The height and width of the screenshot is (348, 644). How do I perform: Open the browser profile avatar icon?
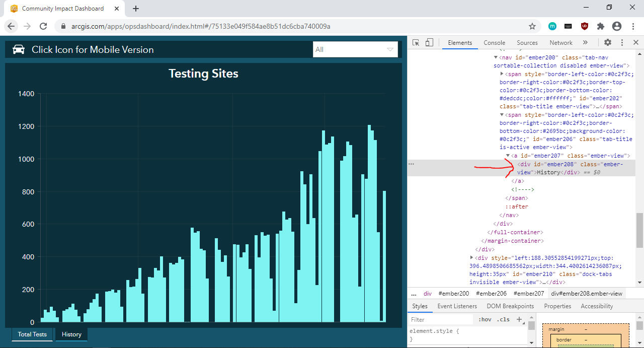tap(617, 25)
